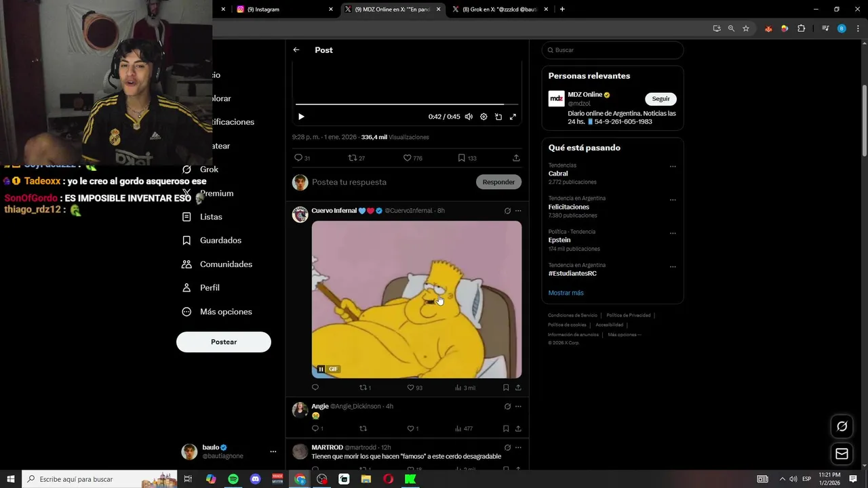Screen dimensions: 868x488
Task: Open MDZ Online profile name
Action: (x=585, y=95)
